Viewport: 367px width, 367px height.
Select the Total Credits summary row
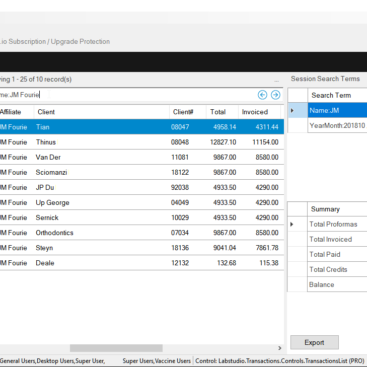pyautogui.click(x=327, y=270)
